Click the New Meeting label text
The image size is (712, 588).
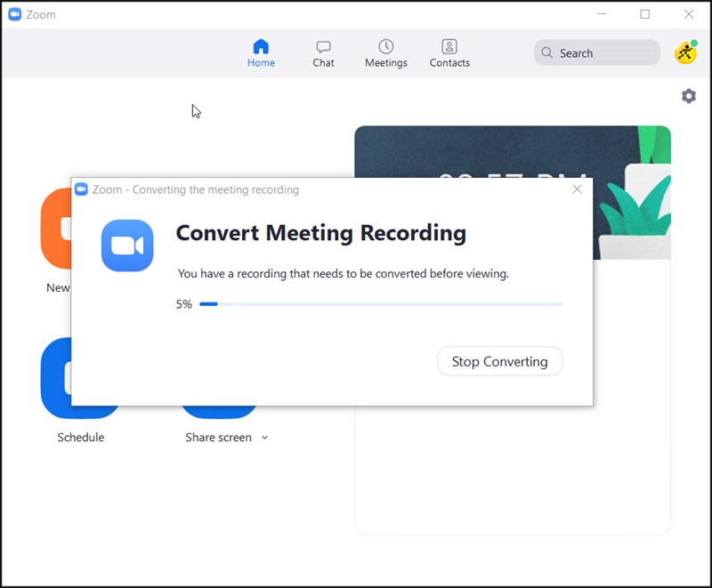[56, 287]
